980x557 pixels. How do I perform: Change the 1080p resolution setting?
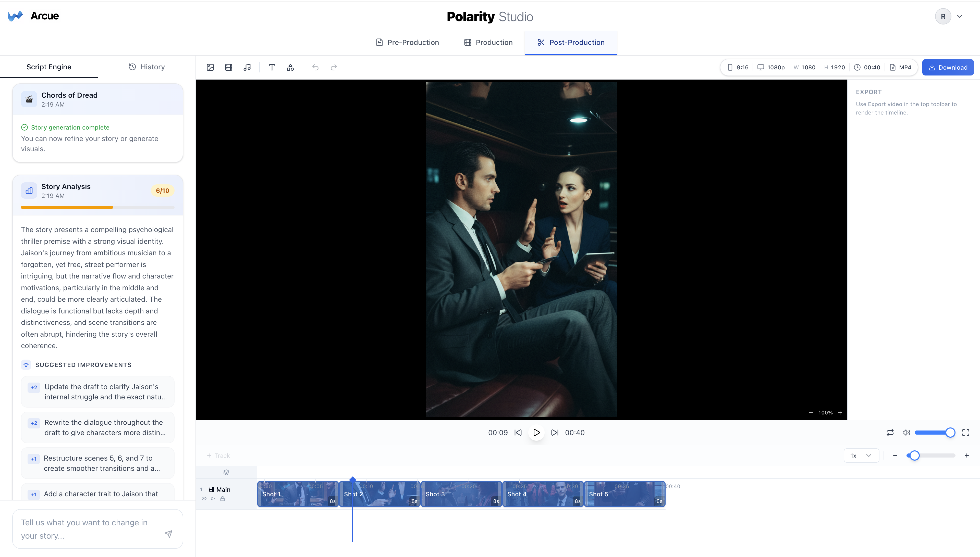(771, 67)
